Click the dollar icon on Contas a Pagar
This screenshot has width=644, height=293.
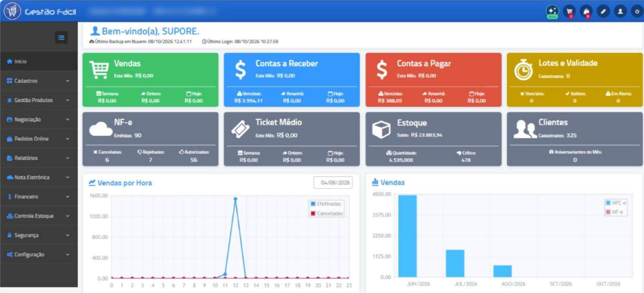coord(382,70)
